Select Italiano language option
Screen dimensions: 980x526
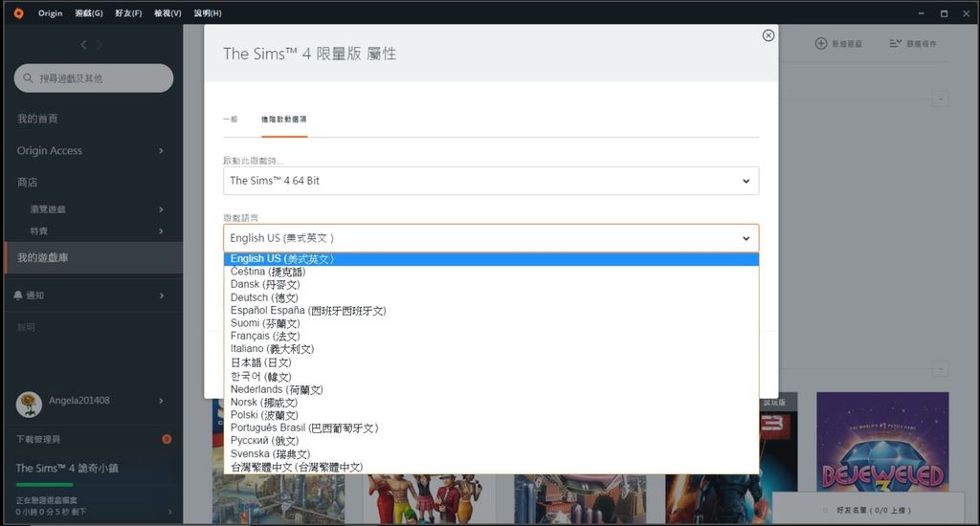(x=491, y=348)
